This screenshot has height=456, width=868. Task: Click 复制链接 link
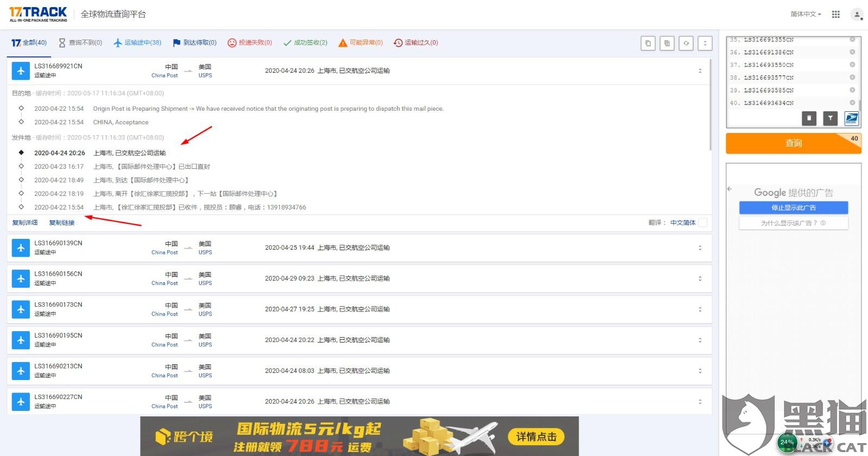coord(62,223)
